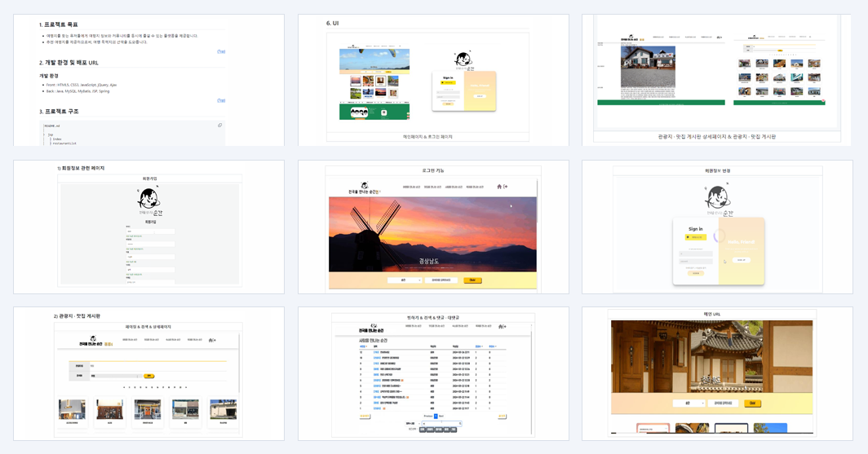Viewport: 868px width, 454px height.
Task: Click first restaurant thumbnail in listing row
Action: (x=72, y=410)
